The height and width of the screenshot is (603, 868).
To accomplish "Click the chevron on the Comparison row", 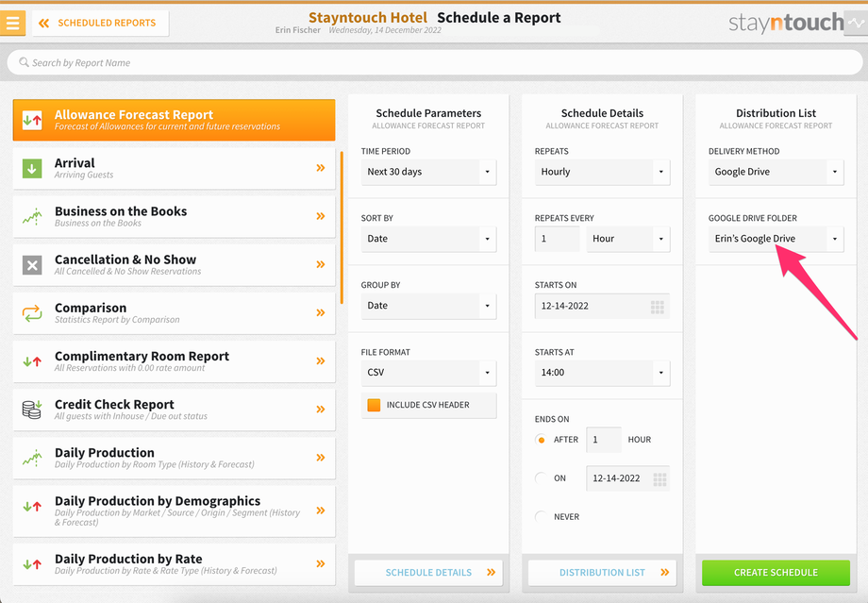I will click(x=321, y=312).
